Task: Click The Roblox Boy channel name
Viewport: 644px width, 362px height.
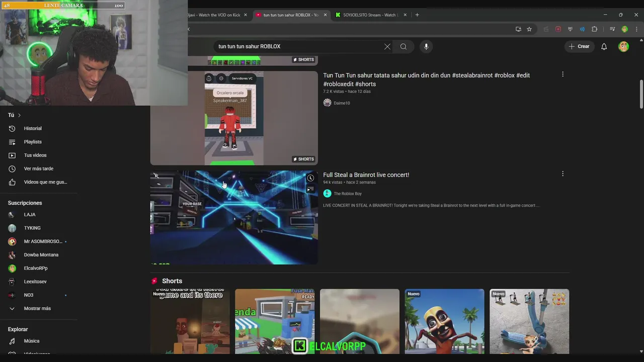Action: [348, 194]
